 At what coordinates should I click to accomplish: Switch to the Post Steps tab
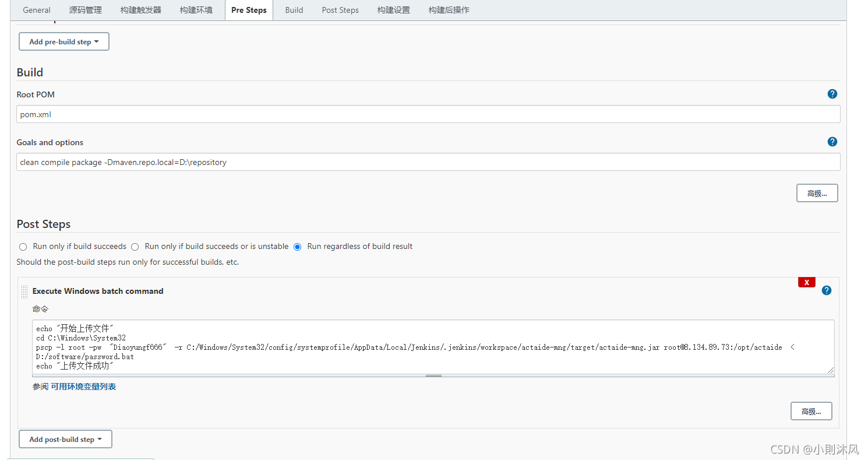[x=340, y=10]
